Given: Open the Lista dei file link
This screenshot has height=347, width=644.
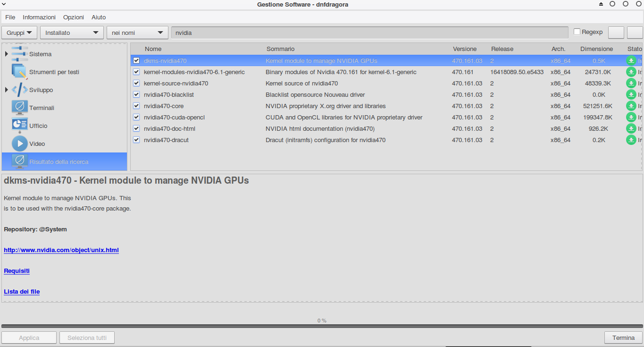Looking at the screenshot, I should click(22, 291).
